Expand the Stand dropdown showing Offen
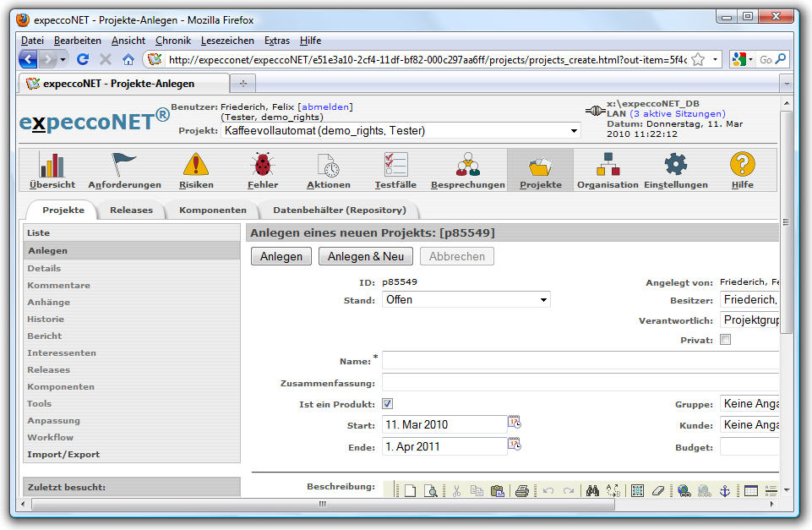Screen dimensions: 812x530 pyautogui.click(x=466, y=299)
